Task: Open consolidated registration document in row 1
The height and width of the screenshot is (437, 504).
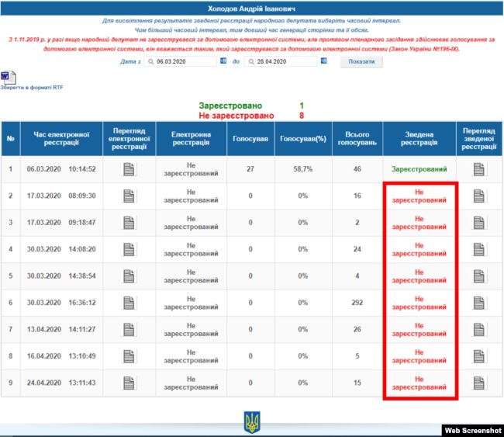Action: click(479, 169)
